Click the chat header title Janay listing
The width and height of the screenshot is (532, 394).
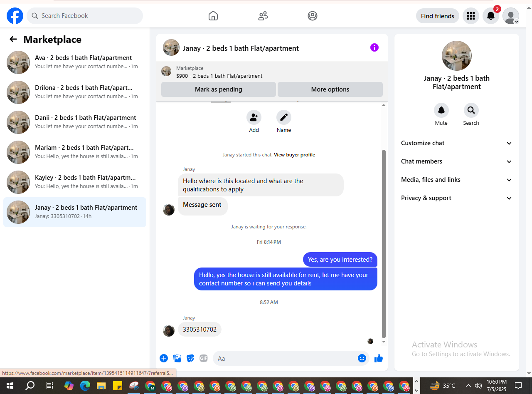click(241, 48)
